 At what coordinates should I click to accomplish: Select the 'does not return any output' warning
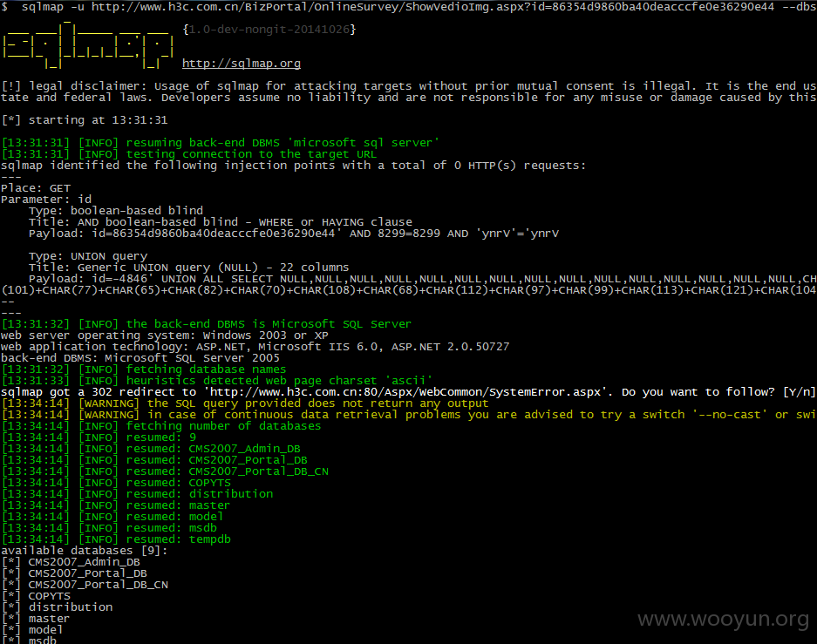pos(245,403)
